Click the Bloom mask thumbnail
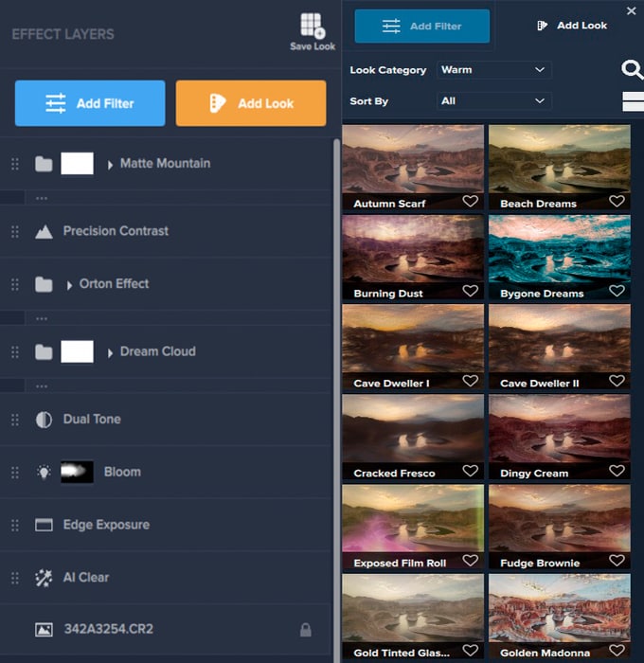 tap(77, 472)
